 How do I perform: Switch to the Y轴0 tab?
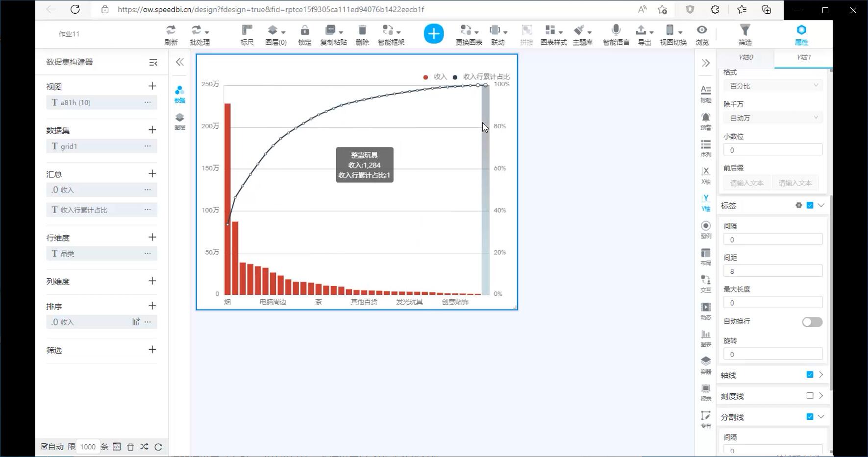point(745,57)
